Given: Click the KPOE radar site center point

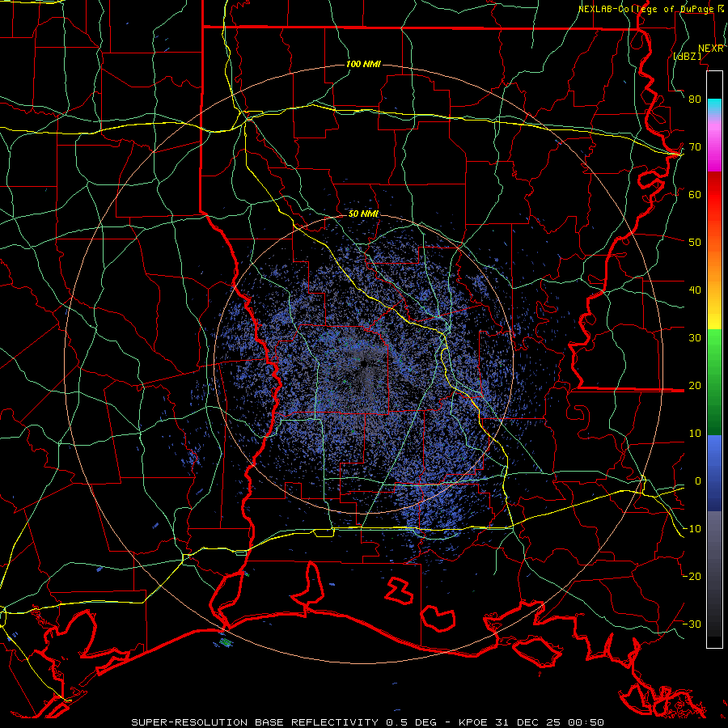Looking at the screenshot, I should coord(363,364).
